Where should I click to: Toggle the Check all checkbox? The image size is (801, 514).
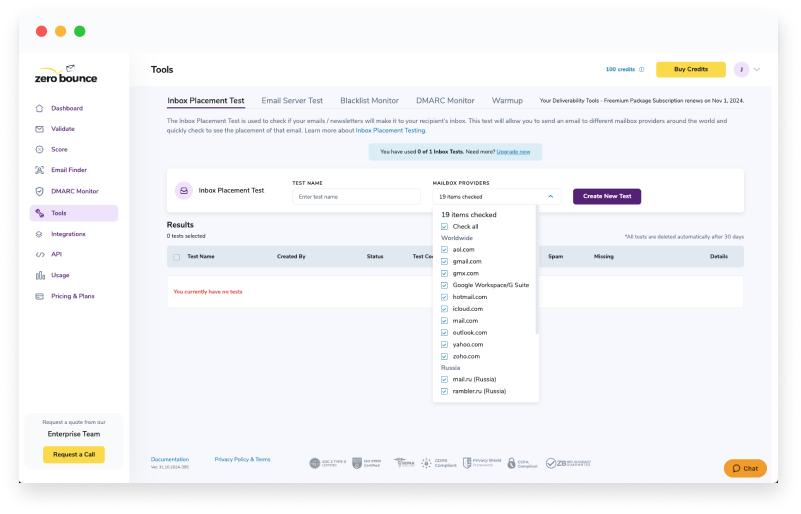(x=444, y=227)
